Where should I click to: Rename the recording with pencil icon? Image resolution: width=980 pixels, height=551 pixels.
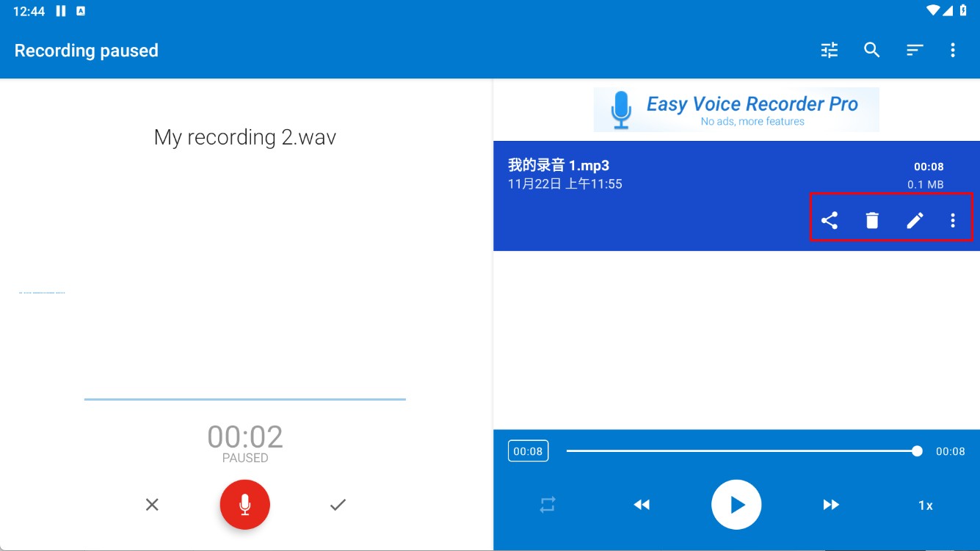coord(914,220)
